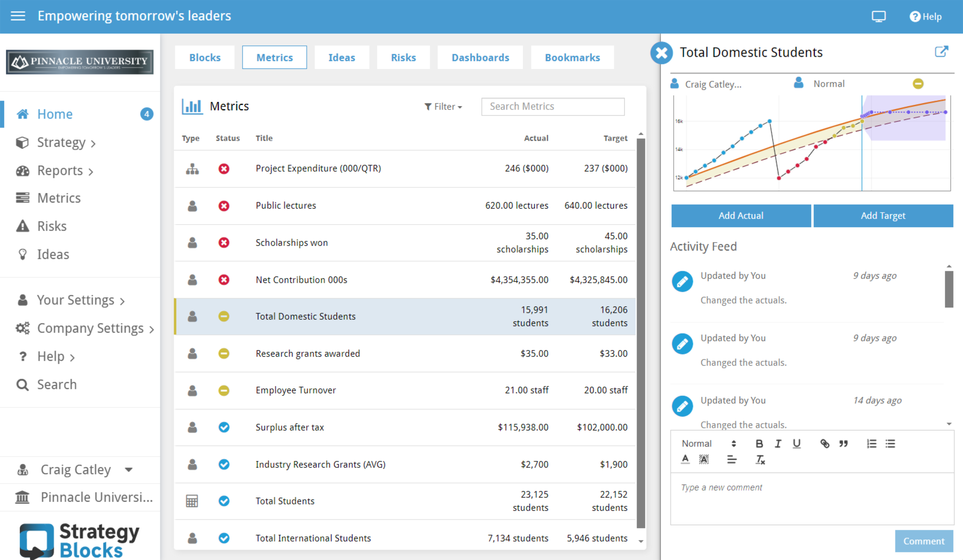The height and width of the screenshot is (560, 963).
Task: Open the Public lectures metric
Action: pyautogui.click(x=286, y=205)
